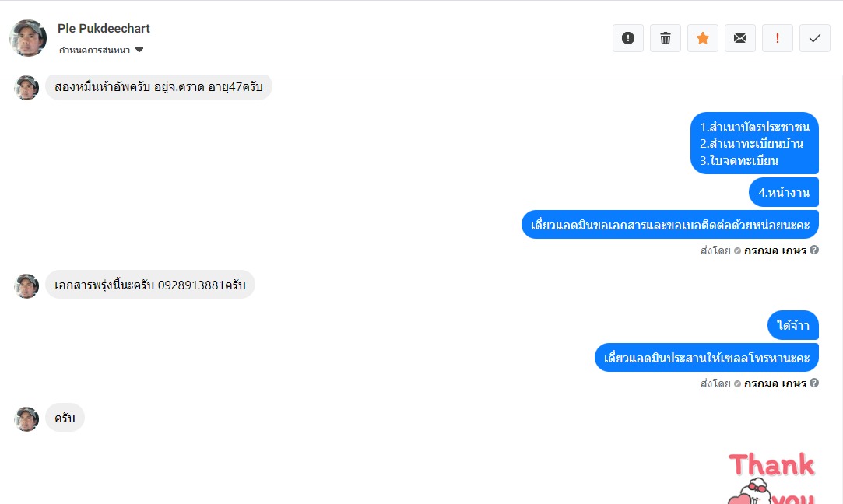Select the blue document list message bubble
Image resolution: width=843 pixels, height=504 pixels.
(754, 144)
